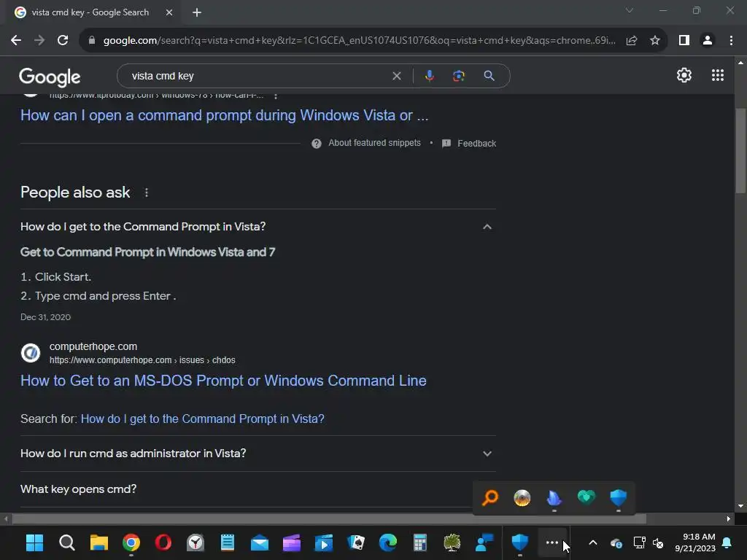Open the muted volume tray icon
Screen dimensions: 747x560
pos(658,542)
